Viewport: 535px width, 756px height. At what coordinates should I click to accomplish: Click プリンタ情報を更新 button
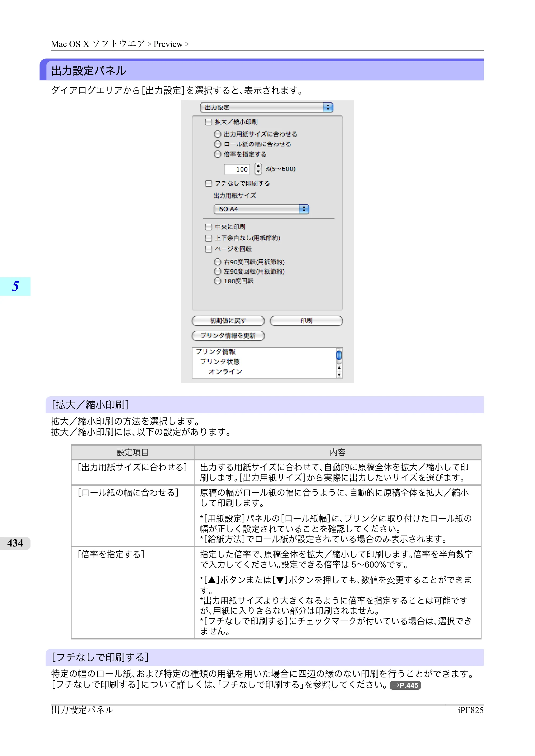point(228,336)
